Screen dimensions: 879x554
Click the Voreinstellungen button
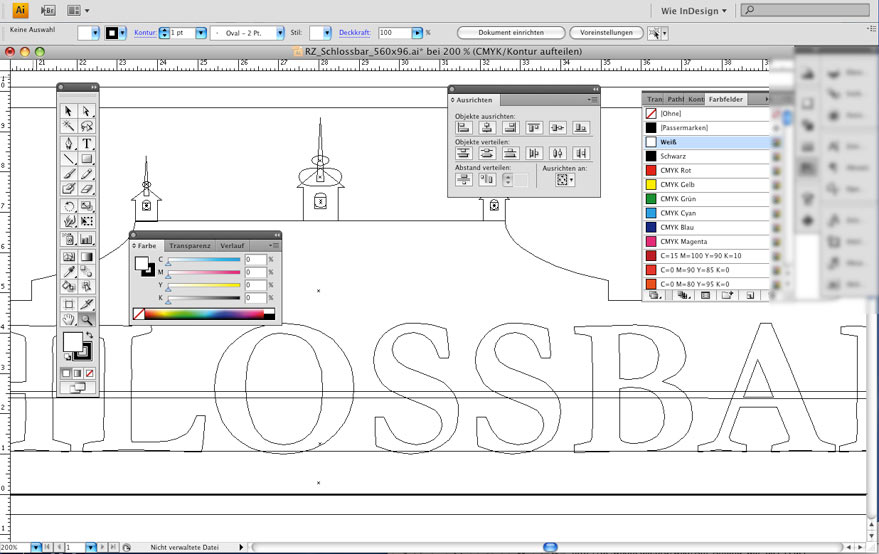pyautogui.click(x=606, y=33)
